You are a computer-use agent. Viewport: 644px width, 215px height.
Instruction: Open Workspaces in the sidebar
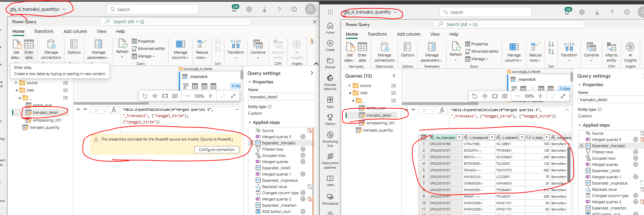click(330, 199)
